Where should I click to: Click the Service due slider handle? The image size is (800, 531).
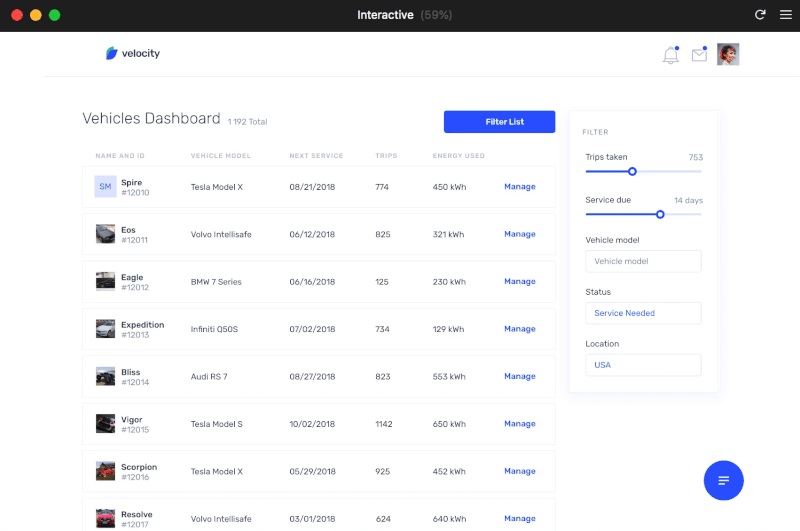pos(660,214)
